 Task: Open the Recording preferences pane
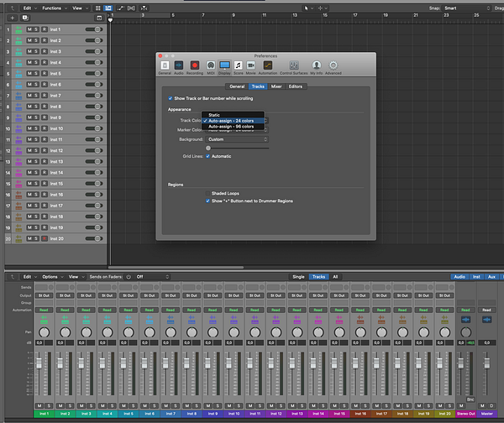(x=195, y=66)
